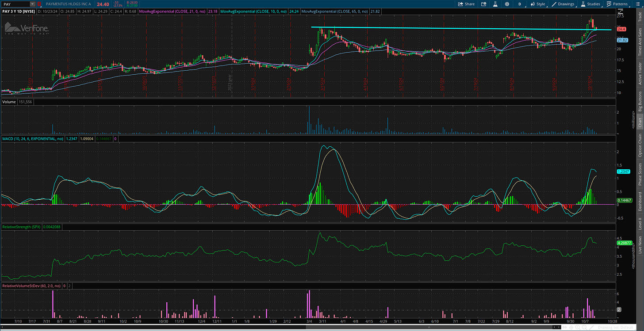Image resolution: width=644 pixels, height=331 pixels.
Task: Select the Chart sidebar tab
Action: 640,123
